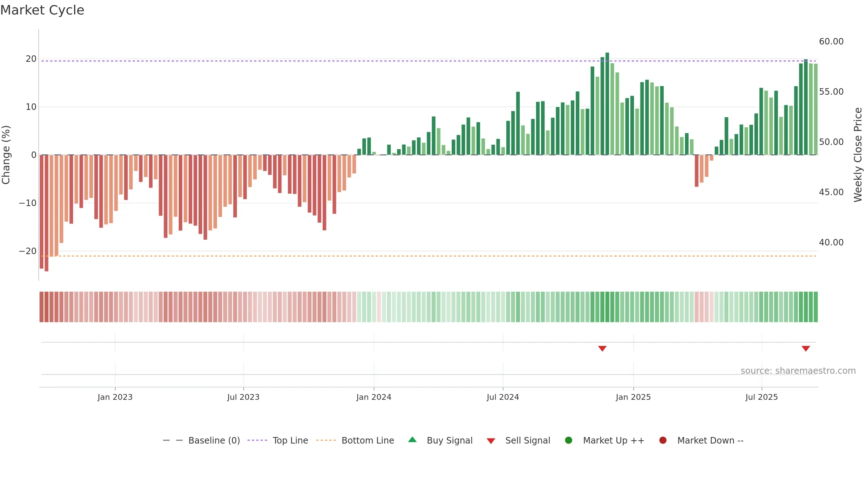Click the 40.00 price axis label
Image resolution: width=868 pixels, height=488 pixels.
831,243
